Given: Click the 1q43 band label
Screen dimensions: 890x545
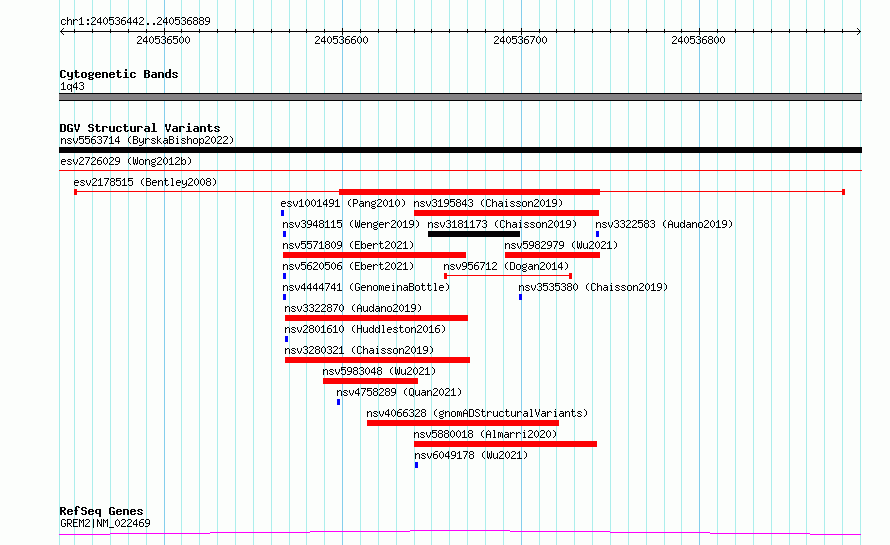Looking at the screenshot, I should pyautogui.click(x=72, y=86).
